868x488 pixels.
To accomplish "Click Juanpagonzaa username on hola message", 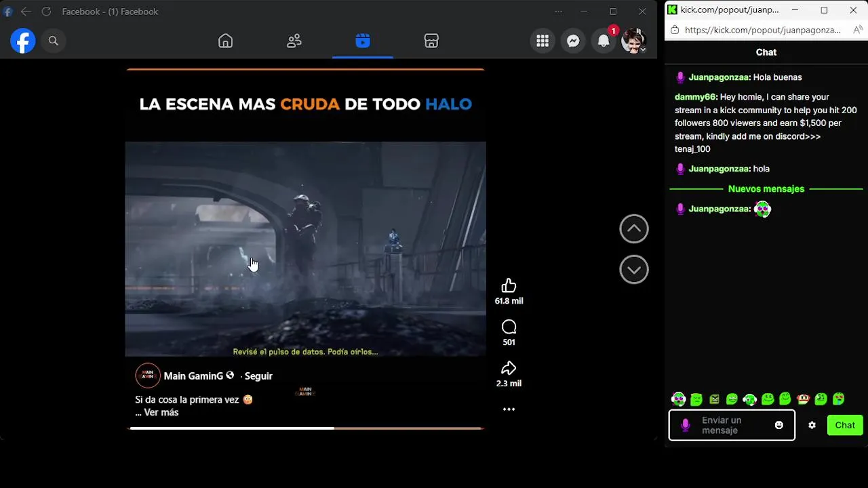I will coord(719,169).
